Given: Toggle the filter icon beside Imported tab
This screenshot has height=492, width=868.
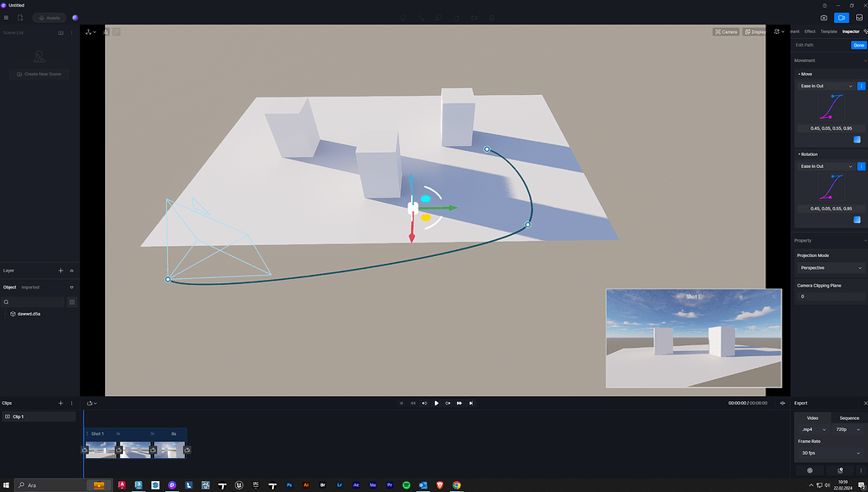Looking at the screenshot, I should [71, 287].
